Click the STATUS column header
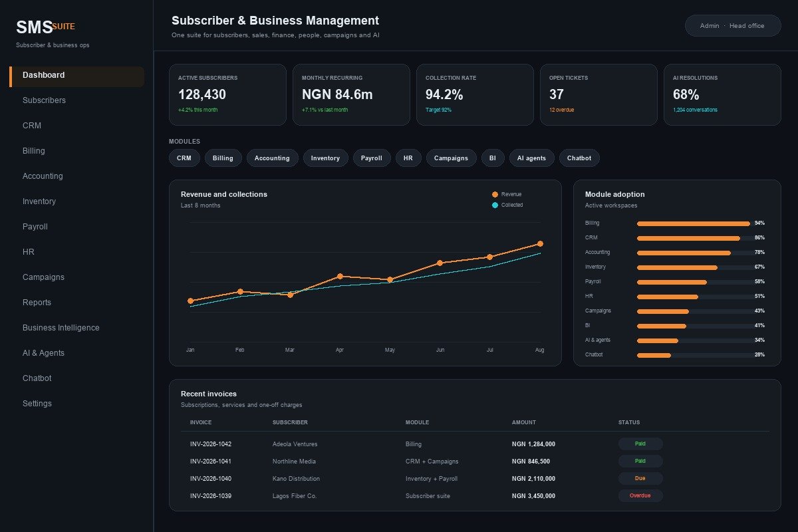Screen dimensions: 798x532 (629, 422)
